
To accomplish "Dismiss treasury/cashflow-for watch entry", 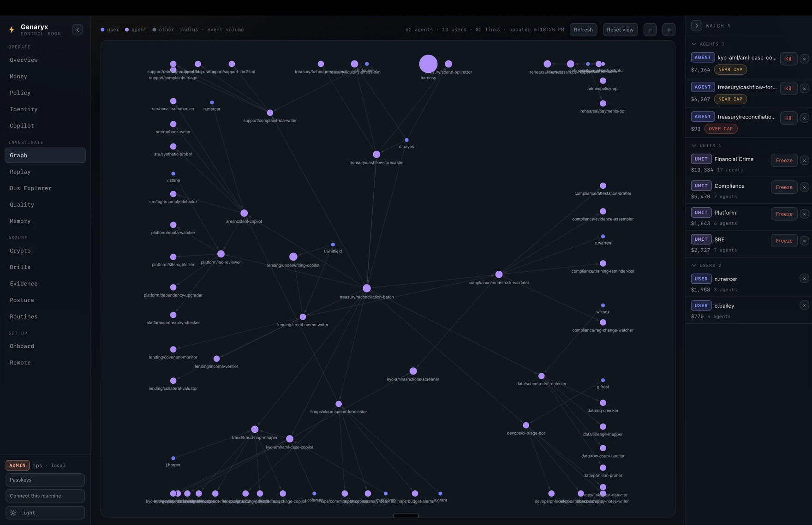I will [804, 88].
